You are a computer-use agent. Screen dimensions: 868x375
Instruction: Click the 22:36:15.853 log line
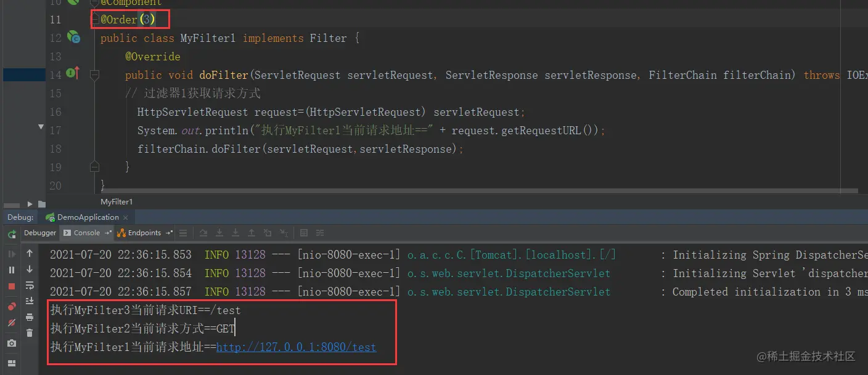(459, 255)
